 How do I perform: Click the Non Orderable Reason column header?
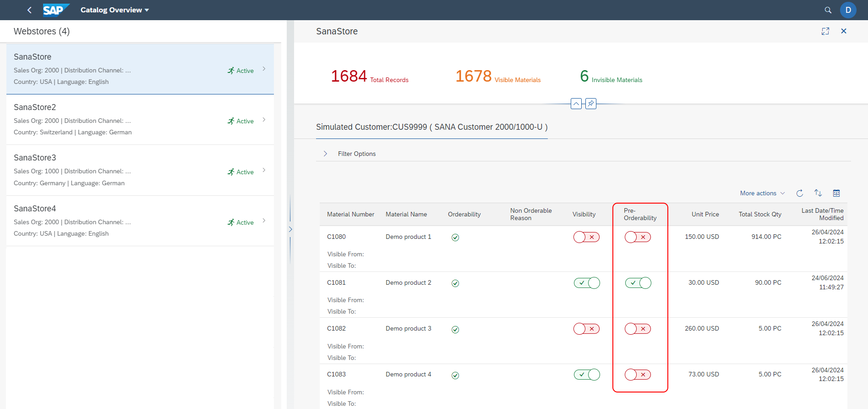tap(531, 214)
